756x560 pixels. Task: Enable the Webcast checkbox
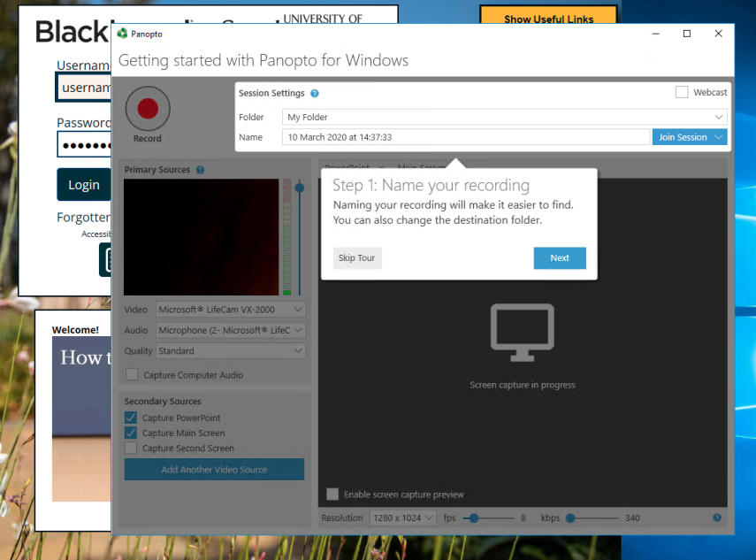[x=681, y=92]
